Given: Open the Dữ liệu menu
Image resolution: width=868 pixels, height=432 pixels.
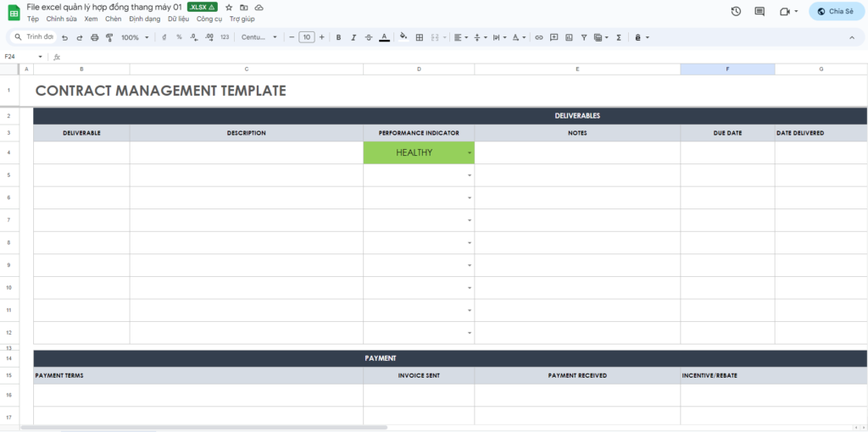Looking at the screenshot, I should coord(178,19).
